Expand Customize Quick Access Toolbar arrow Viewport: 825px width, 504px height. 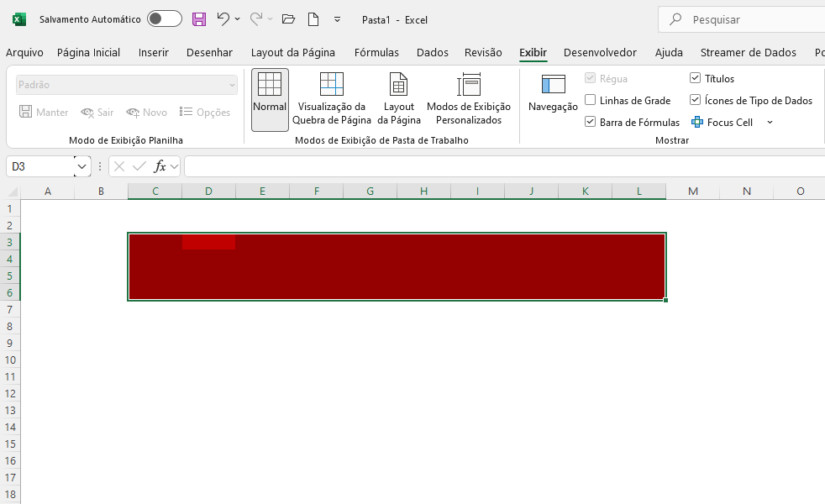(338, 19)
